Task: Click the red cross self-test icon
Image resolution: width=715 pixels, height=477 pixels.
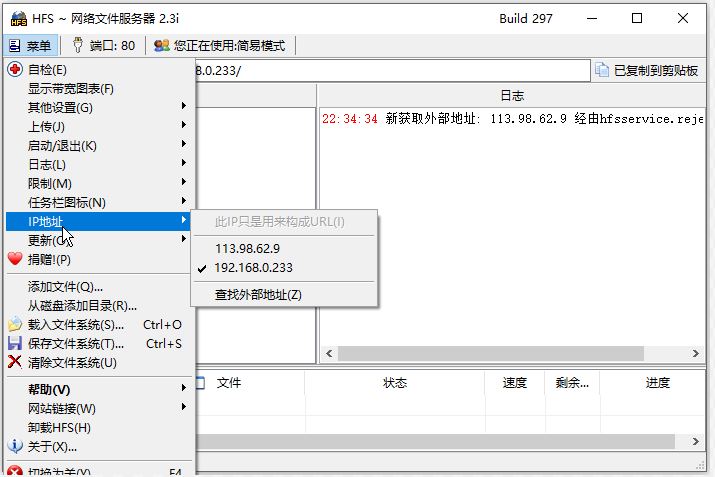Action: coord(15,69)
